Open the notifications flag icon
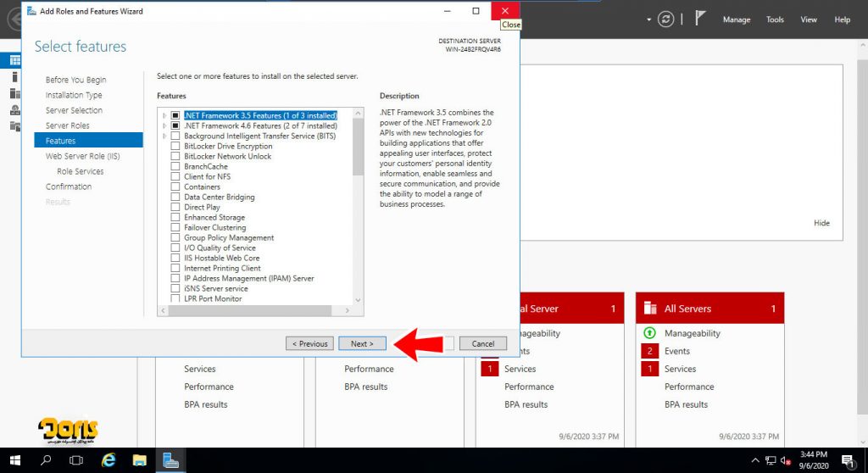Viewport: 868px width, 473px height. (x=700, y=19)
